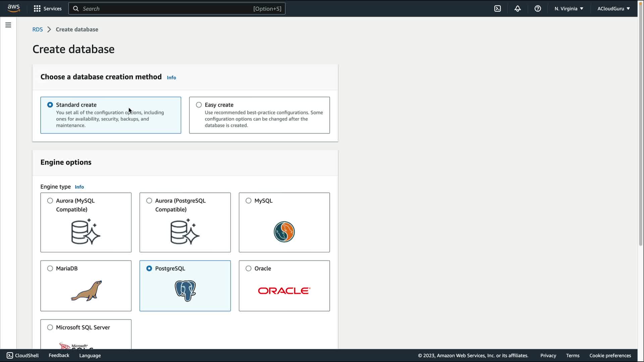Go to RDS breadcrumb link
Image resolution: width=644 pixels, height=362 pixels.
[x=38, y=29]
